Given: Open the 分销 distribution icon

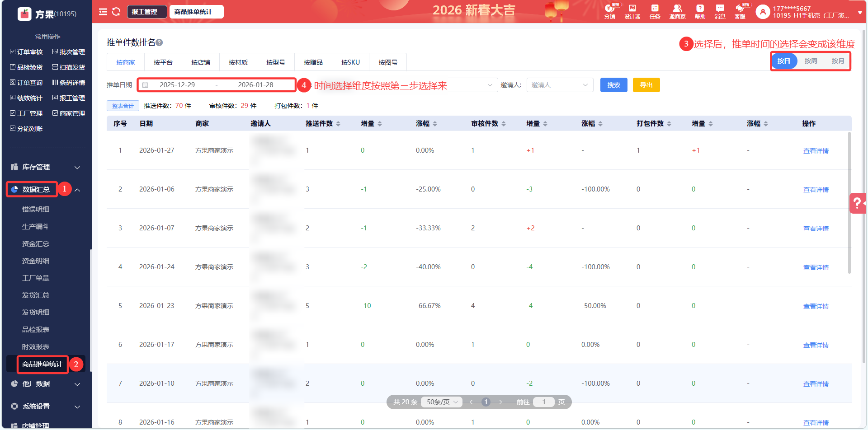Looking at the screenshot, I should 609,11.
